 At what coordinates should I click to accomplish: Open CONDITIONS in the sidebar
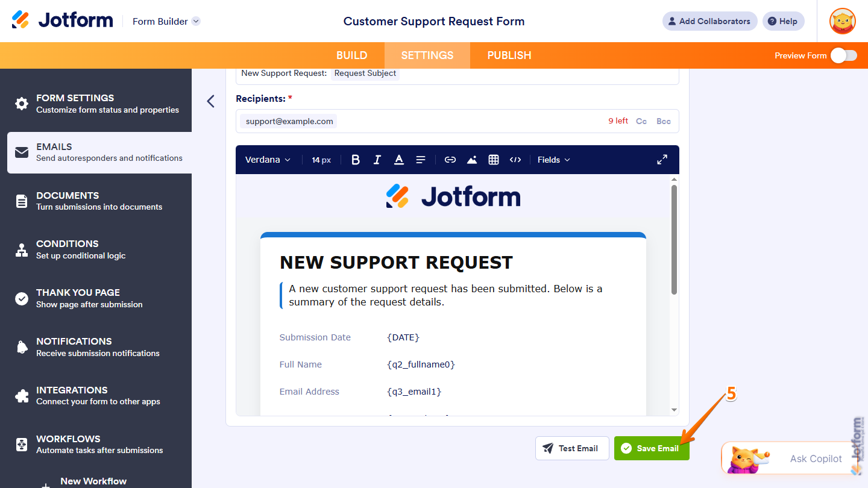tap(96, 249)
